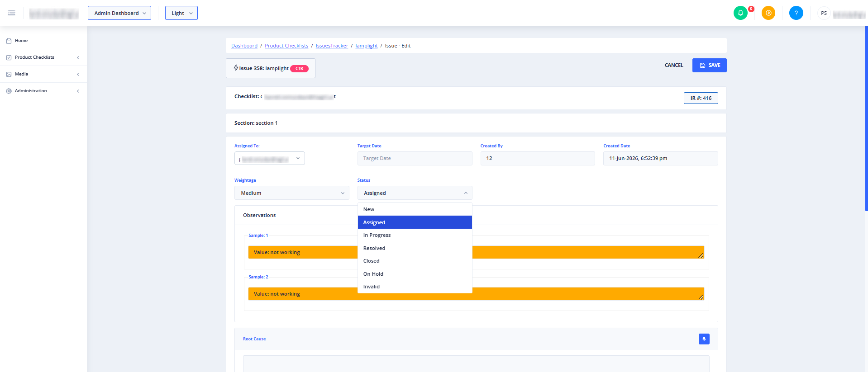Click the Created Date field

click(x=661, y=158)
